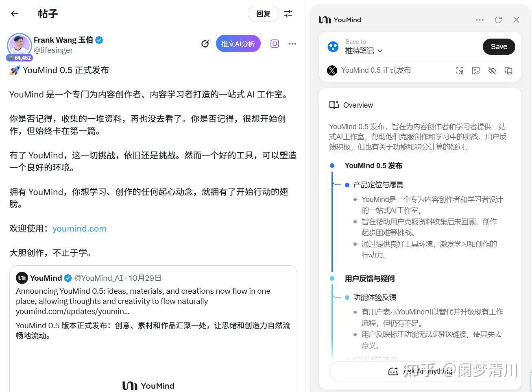
Task: Hide the note with the crossed-eye toggle
Action: 492,70
